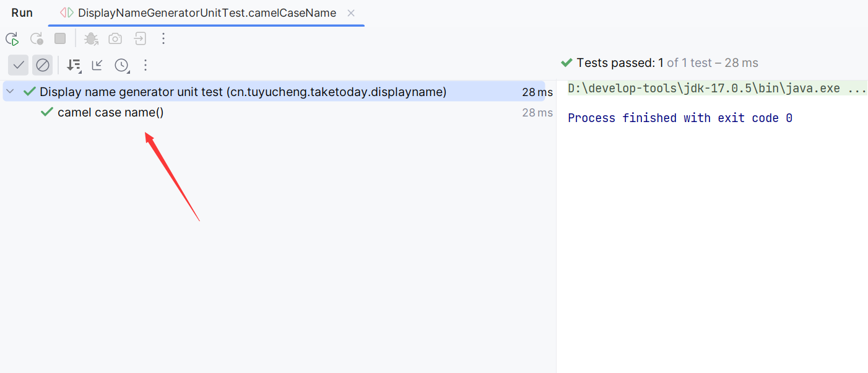Select camel case name() test item
Image resolution: width=868 pixels, height=373 pixels.
pyautogui.click(x=110, y=112)
